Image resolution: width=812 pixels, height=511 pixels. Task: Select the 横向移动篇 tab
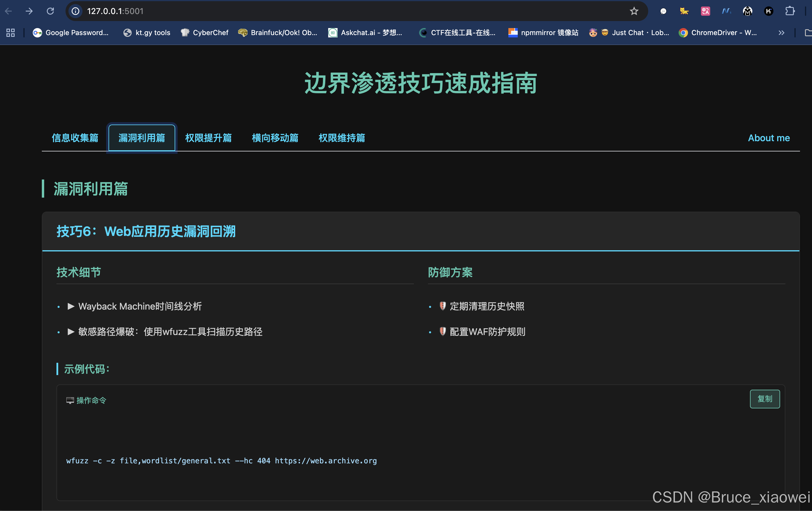(275, 138)
